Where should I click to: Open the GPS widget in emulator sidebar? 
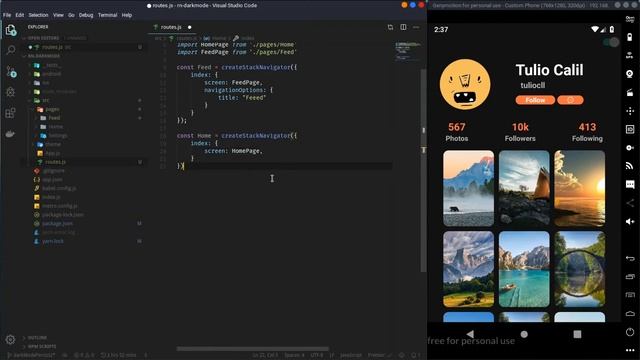click(x=629, y=56)
